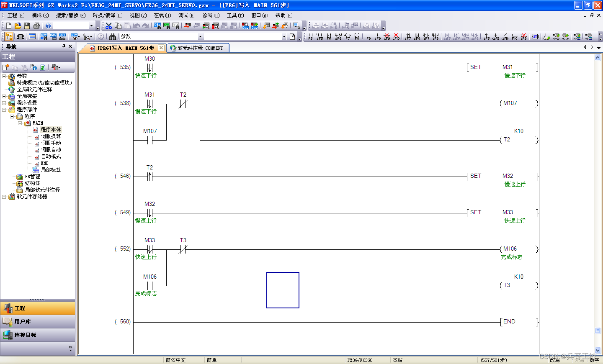603x364 pixels.
Task: Select 全局软元件注释 in the project tree
Action: click(x=34, y=90)
